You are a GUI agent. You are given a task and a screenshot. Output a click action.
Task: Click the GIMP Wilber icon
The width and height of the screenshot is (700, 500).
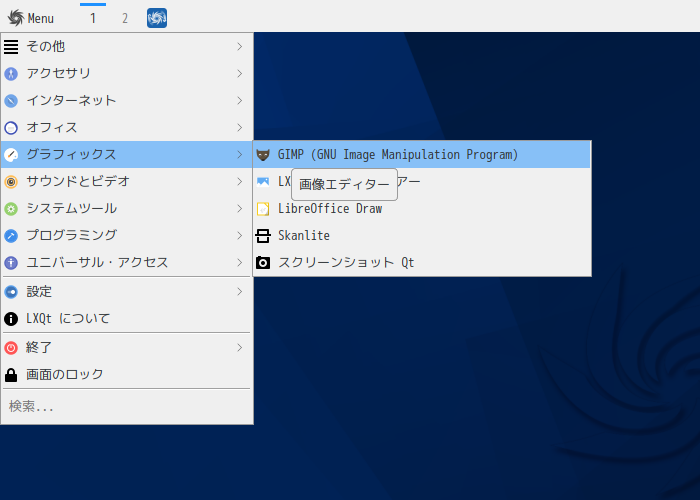coord(263,155)
